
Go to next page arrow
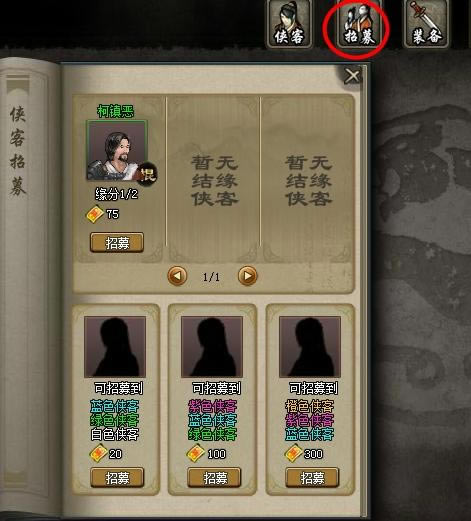(x=247, y=276)
